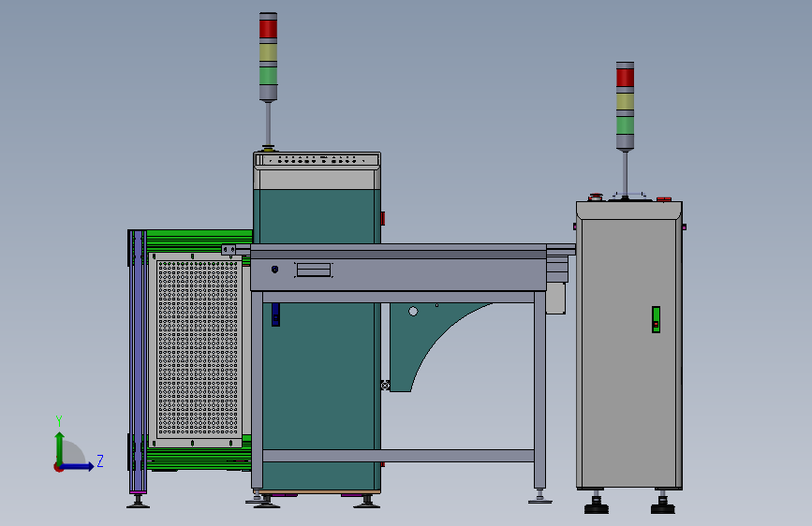The image size is (812, 526).
Task: Select the small grey box under the conveyor's right end
Action: (x=555, y=298)
